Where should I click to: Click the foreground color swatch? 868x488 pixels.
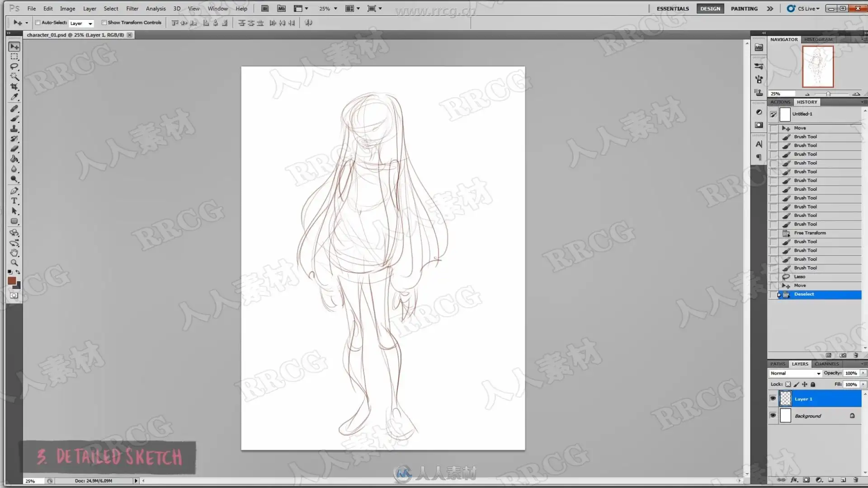point(12,281)
